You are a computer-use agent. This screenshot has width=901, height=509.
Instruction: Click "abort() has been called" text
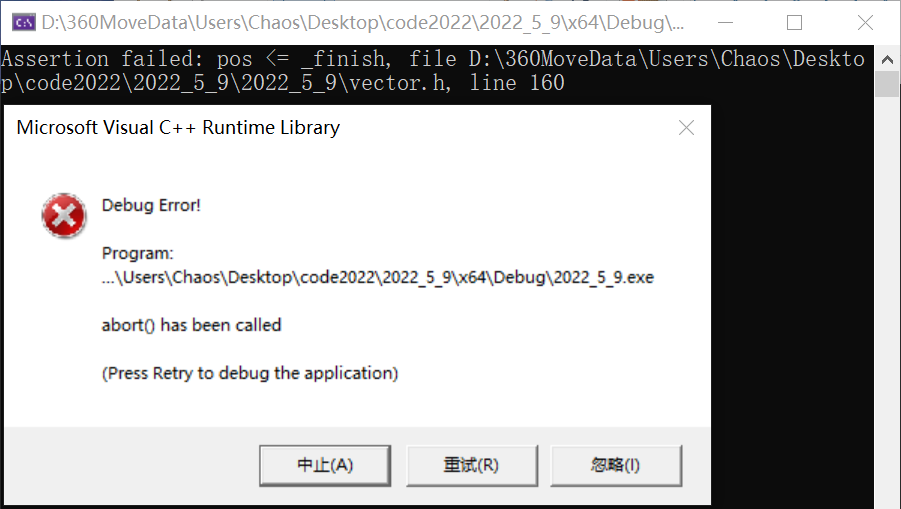pos(191,325)
